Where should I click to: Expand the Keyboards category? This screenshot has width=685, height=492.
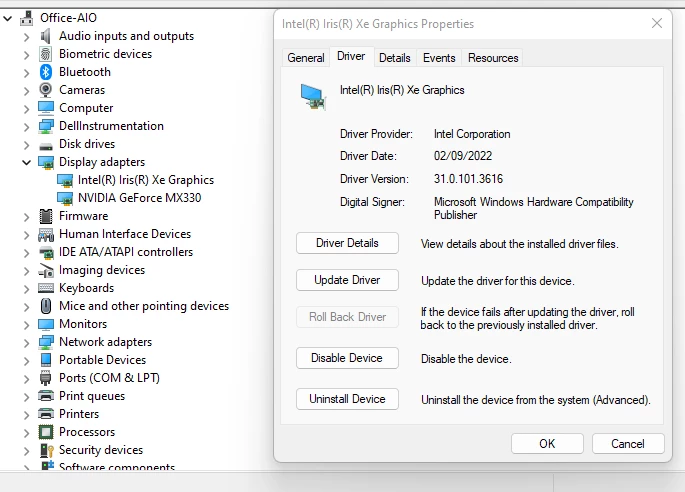pyautogui.click(x=27, y=289)
